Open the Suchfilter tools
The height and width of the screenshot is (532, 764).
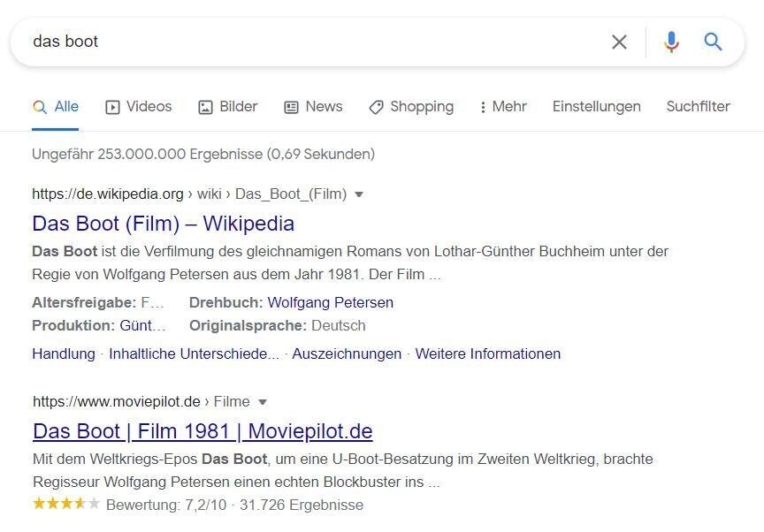(x=699, y=107)
